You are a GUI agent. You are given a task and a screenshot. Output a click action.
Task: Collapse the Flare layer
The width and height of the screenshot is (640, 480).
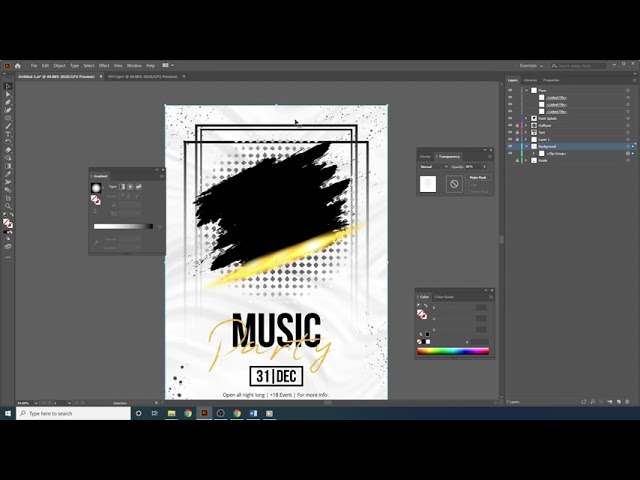(526, 90)
